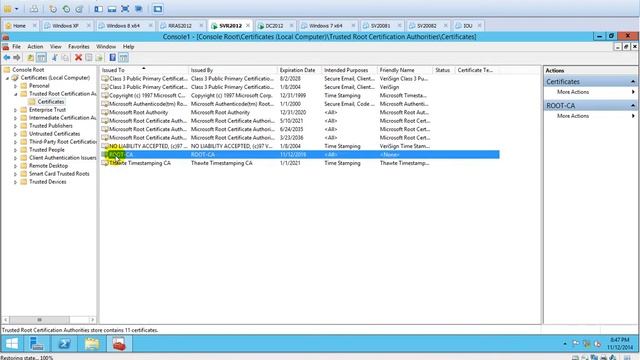Open VMware power options dropdown arrow
Screen dimensions: 640x360
click(x=17, y=9)
